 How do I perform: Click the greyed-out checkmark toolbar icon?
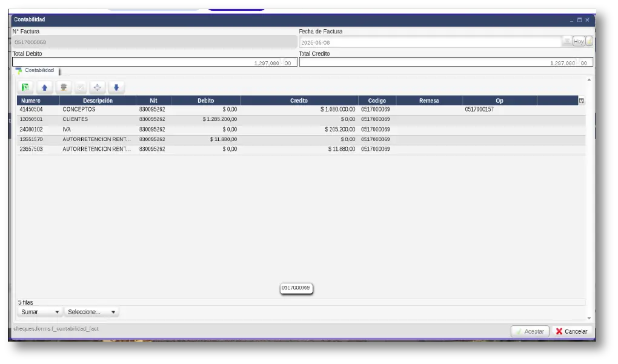coord(81,87)
